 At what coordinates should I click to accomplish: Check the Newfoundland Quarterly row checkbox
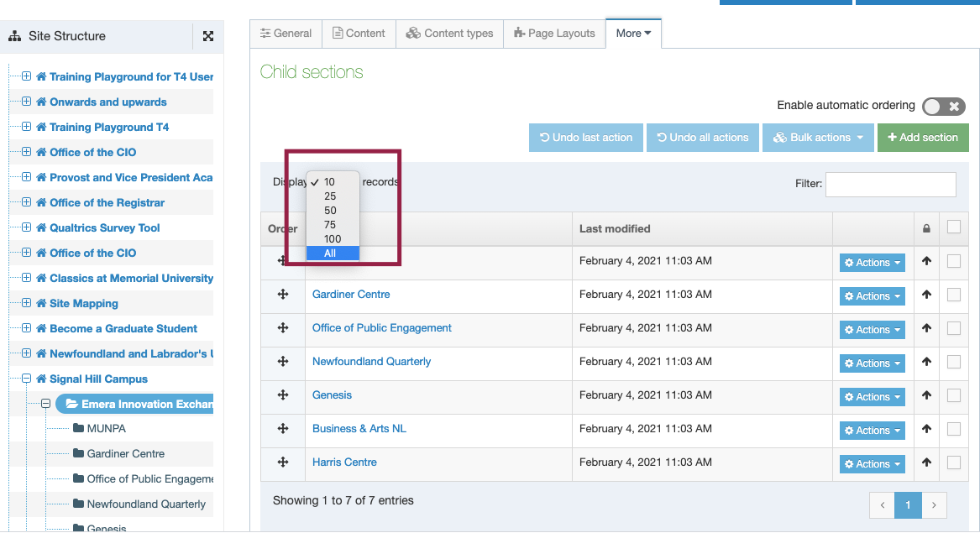pyautogui.click(x=954, y=362)
